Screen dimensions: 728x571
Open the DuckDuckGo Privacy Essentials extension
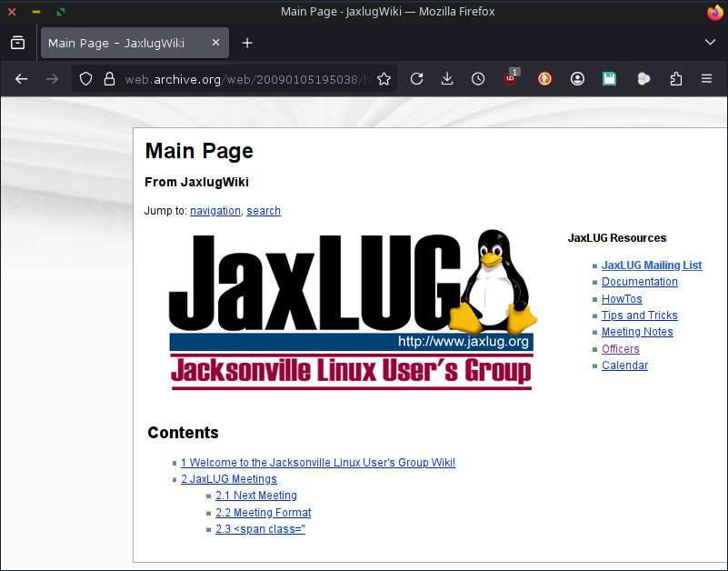tap(544, 79)
